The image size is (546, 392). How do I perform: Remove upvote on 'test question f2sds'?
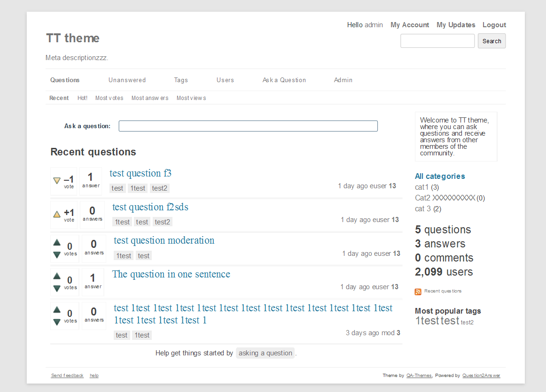tap(57, 215)
